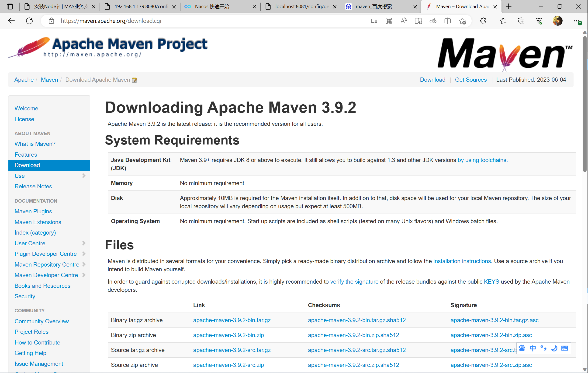Click the apache-maven-3.9.2-bin.zip download link
The width and height of the screenshot is (588, 373).
pyautogui.click(x=228, y=335)
